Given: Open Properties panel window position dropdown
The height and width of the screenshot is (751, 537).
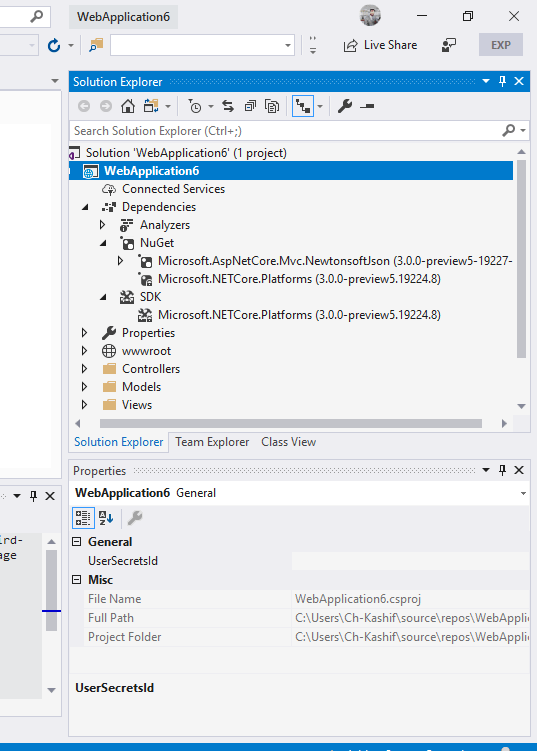Looking at the screenshot, I should tap(486, 470).
